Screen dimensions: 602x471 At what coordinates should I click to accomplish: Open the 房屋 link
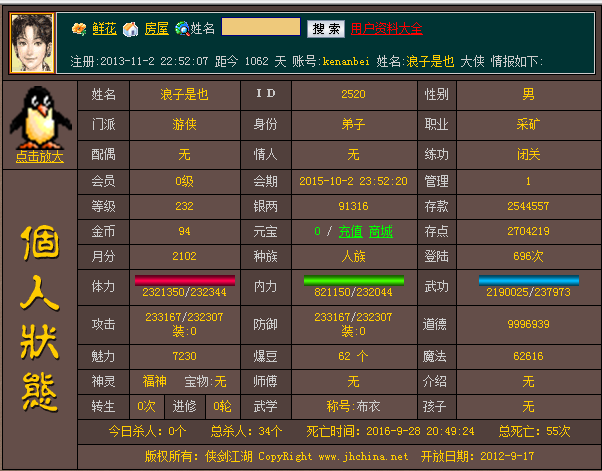coord(156,29)
